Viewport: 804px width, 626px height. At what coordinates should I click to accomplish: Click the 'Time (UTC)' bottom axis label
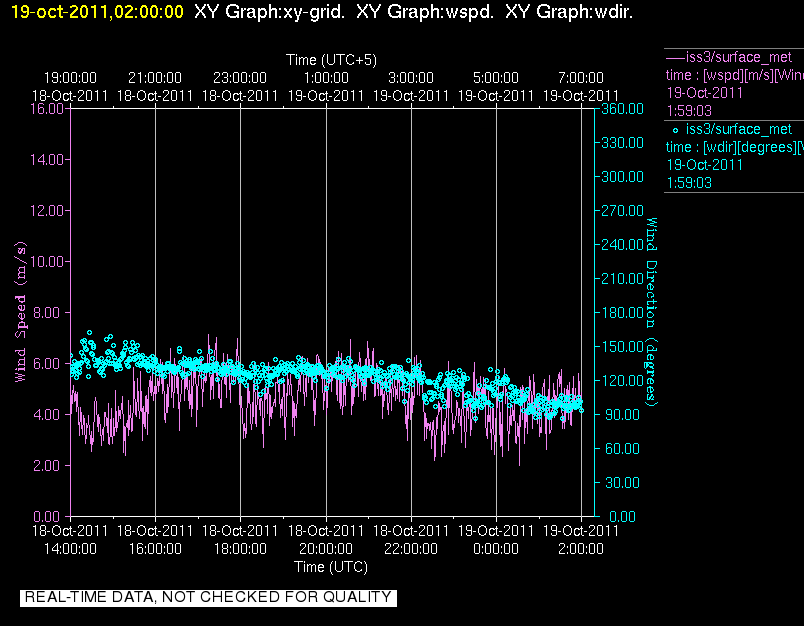pos(331,567)
